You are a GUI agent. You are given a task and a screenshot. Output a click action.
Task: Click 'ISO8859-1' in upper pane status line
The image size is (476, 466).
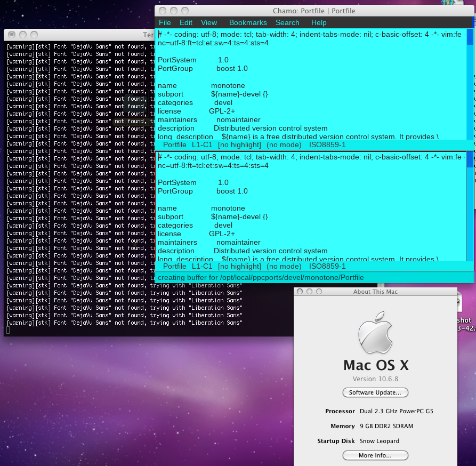point(327,145)
